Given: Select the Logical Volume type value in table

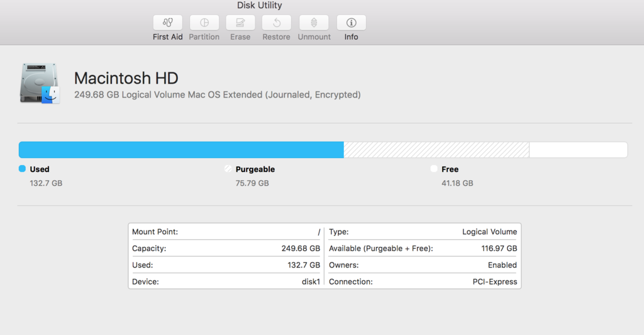Looking at the screenshot, I should click(x=489, y=232).
